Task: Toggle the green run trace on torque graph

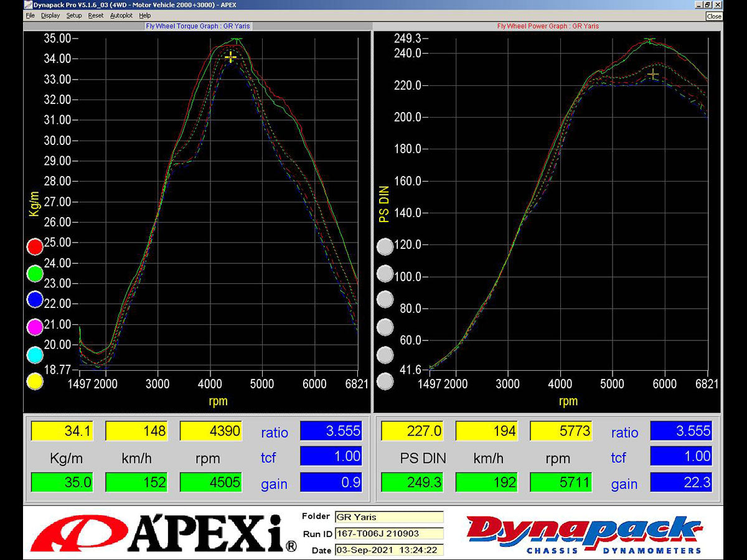Action: [x=34, y=273]
